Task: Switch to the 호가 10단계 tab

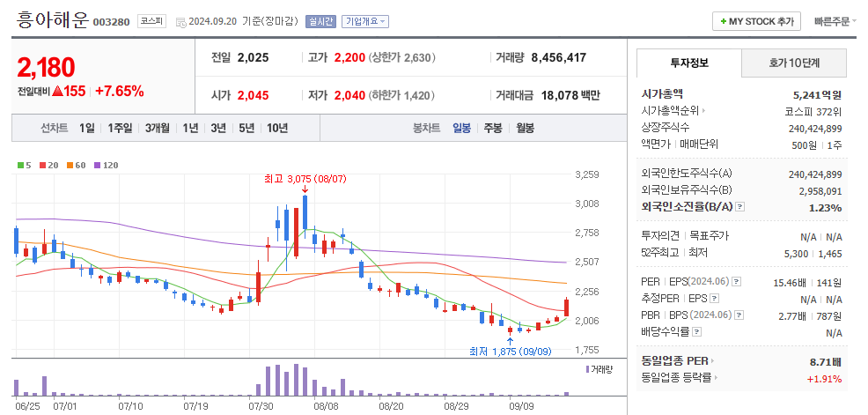Action: [x=794, y=63]
